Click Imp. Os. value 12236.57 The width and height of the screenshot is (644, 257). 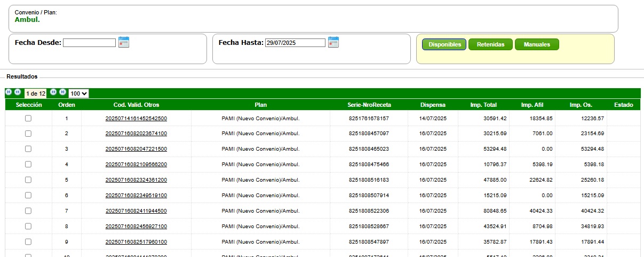tap(592, 119)
